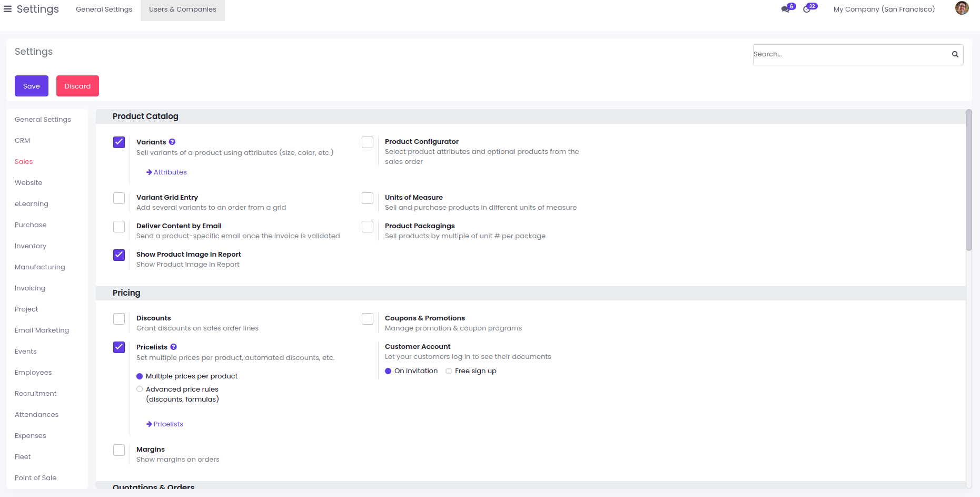The image size is (980, 497).
Task: Click the Variants help question icon
Action: tap(172, 142)
